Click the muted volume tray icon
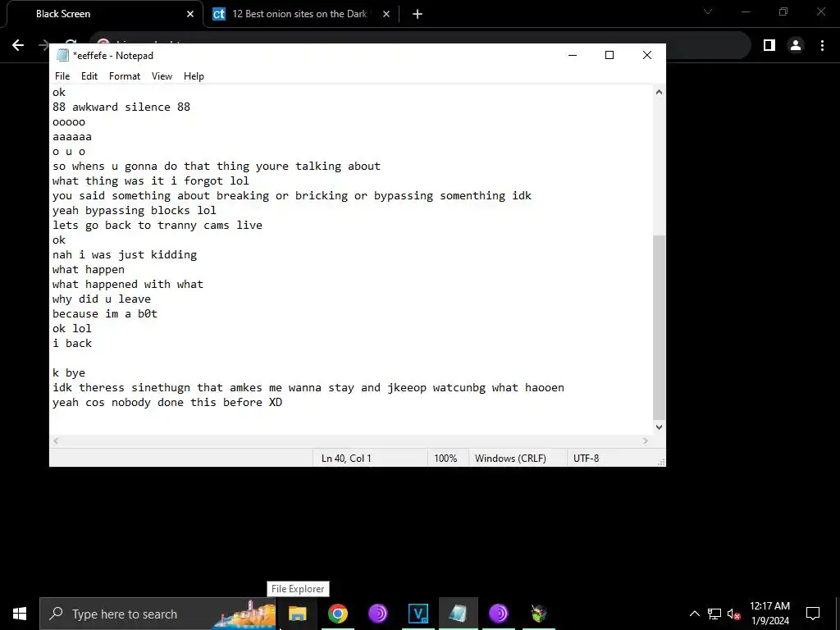This screenshot has width=840, height=630. [x=733, y=614]
